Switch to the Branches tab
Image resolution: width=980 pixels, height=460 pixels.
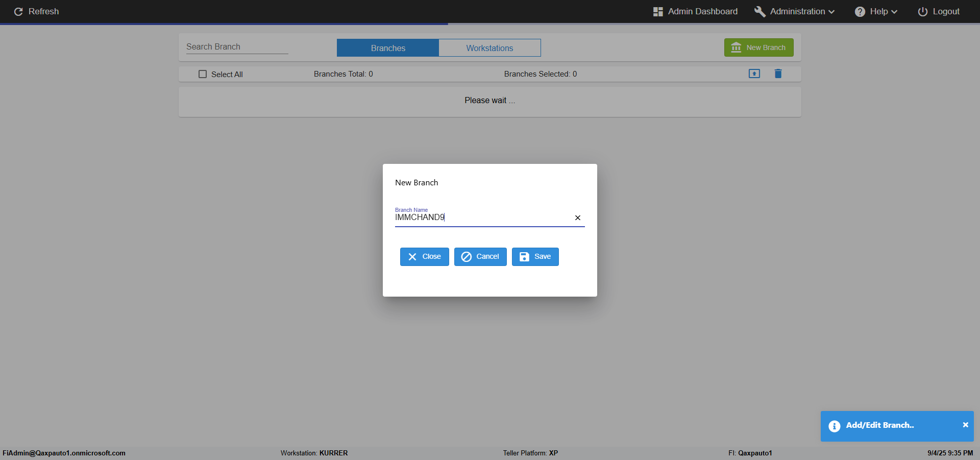(388, 48)
